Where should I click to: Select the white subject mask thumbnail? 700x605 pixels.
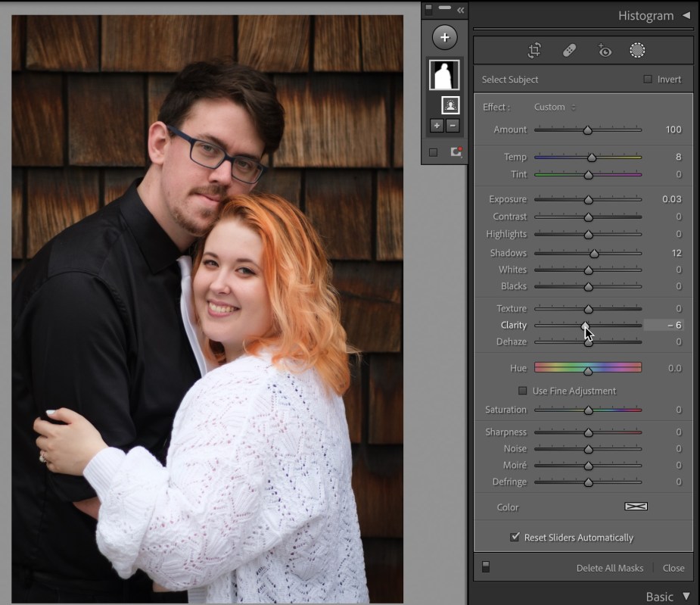444,73
